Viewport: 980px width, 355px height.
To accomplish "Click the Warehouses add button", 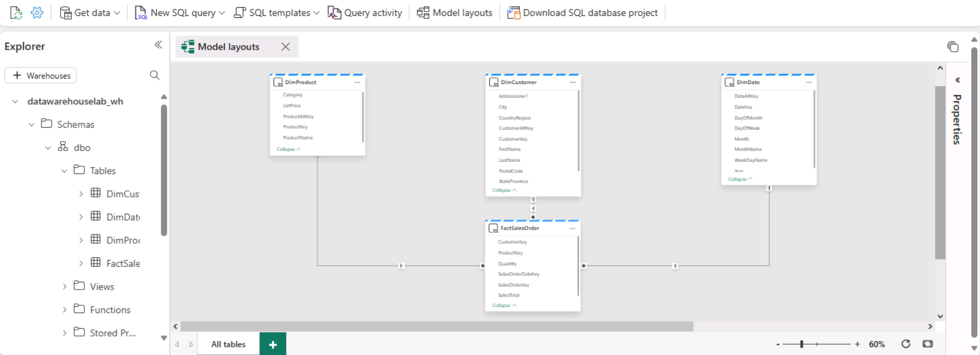I will point(41,75).
